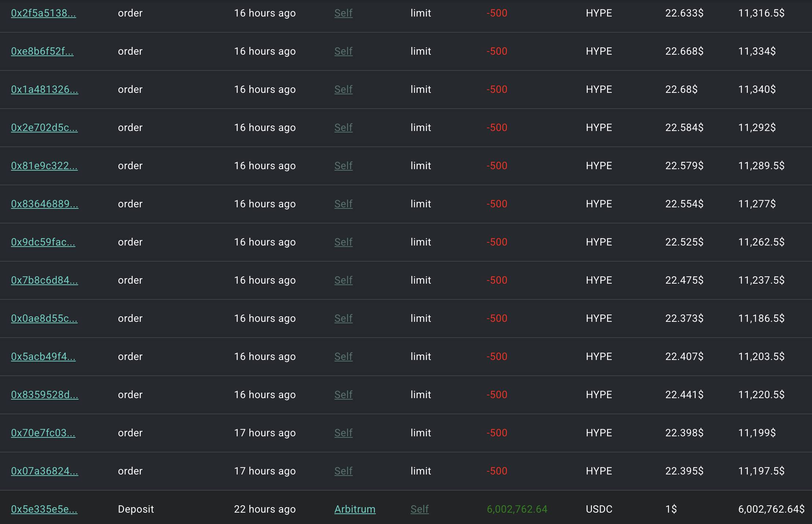Click Self link in the Deposit row
The width and height of the screenshot is (812, 524).
420,509
